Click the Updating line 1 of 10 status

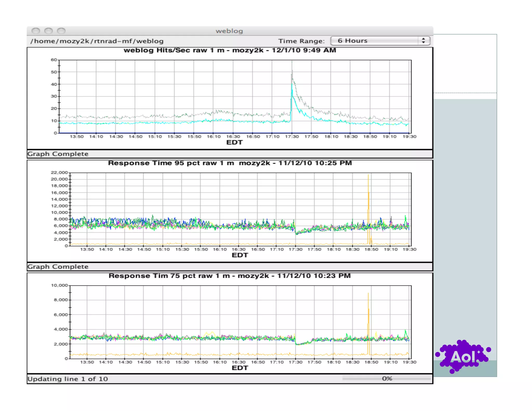(68, 379)
